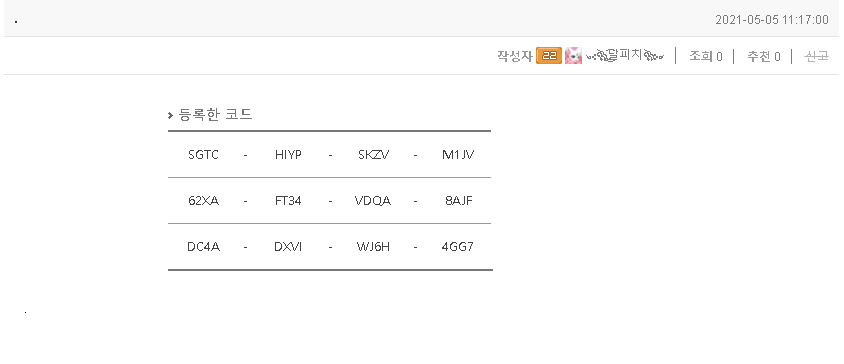The height and width of the screenshot is (364, 844).
Task: Select code segment FT34
Action: (288, 201)
